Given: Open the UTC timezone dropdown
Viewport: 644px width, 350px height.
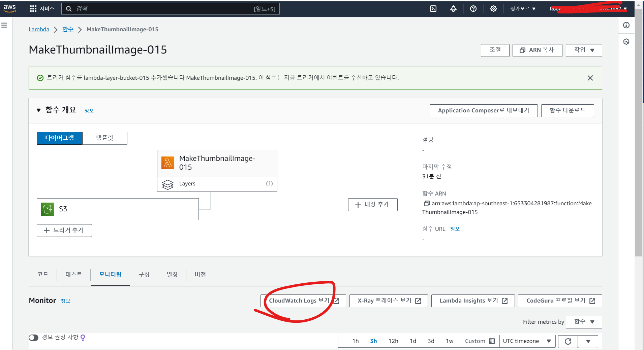Looking at the screenshot, I should click(527, 341).
